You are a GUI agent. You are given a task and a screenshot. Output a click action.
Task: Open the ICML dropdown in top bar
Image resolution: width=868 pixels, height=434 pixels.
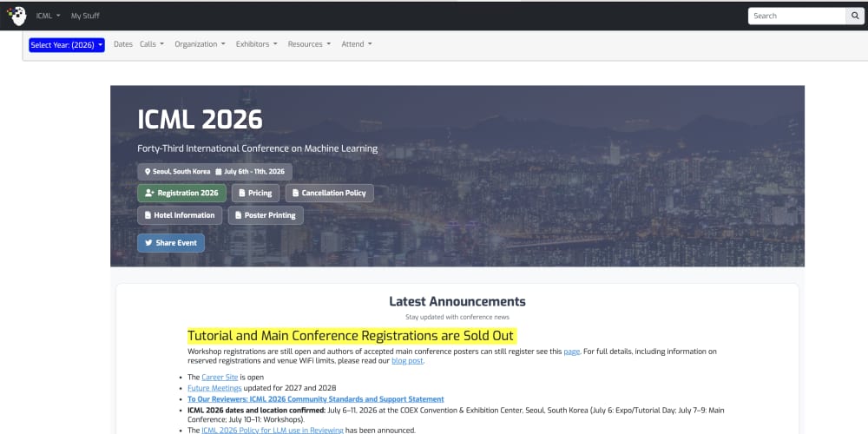point(48,16)
